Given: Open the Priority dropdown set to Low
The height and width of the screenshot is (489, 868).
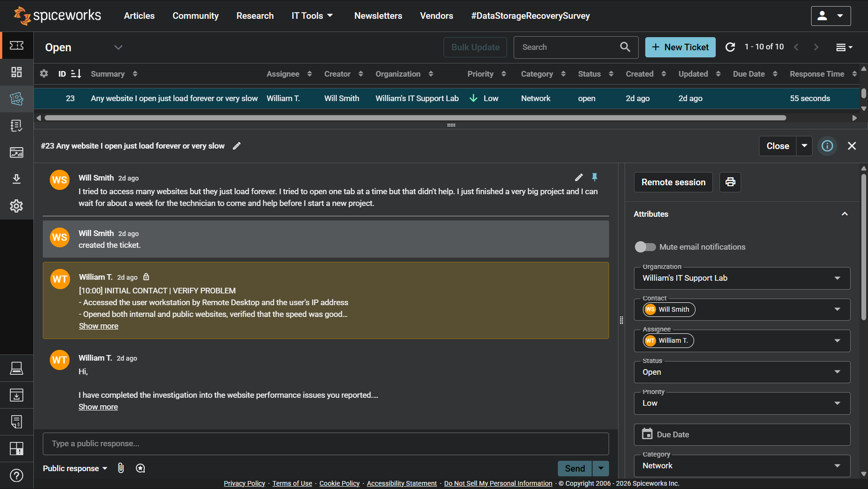Looking at the screenshot, I should pos(742,403).
